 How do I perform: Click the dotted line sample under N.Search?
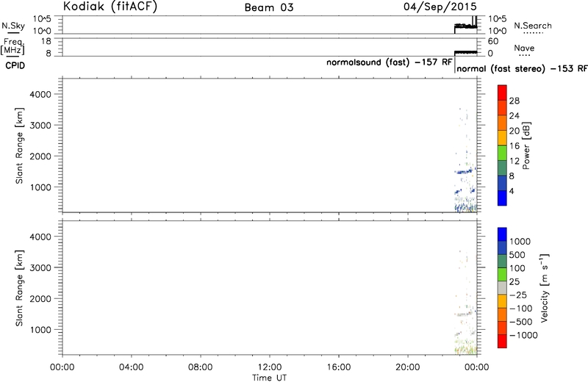(533, 33)
